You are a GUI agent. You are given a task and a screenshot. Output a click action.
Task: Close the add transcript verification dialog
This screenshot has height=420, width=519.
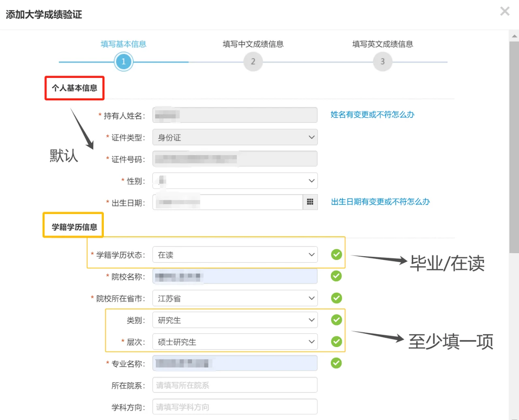coord(505,11)
